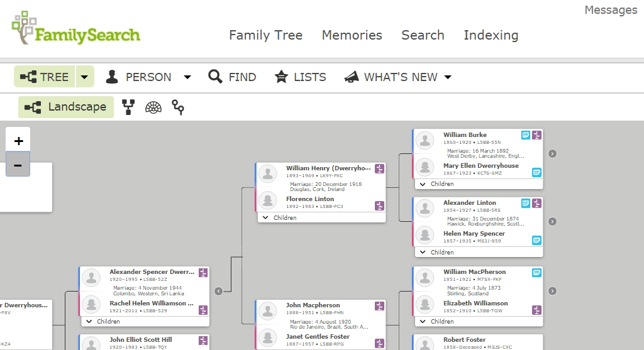Screen dimensions: 644x350
Task: Open the record hint icon for William Burke
Action: 525,135
